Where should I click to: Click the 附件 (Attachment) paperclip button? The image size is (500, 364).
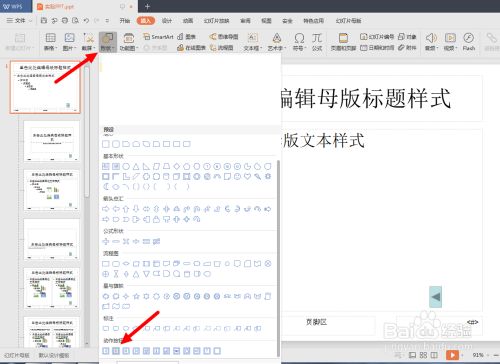pyautogui.click(x=407, y=48)
